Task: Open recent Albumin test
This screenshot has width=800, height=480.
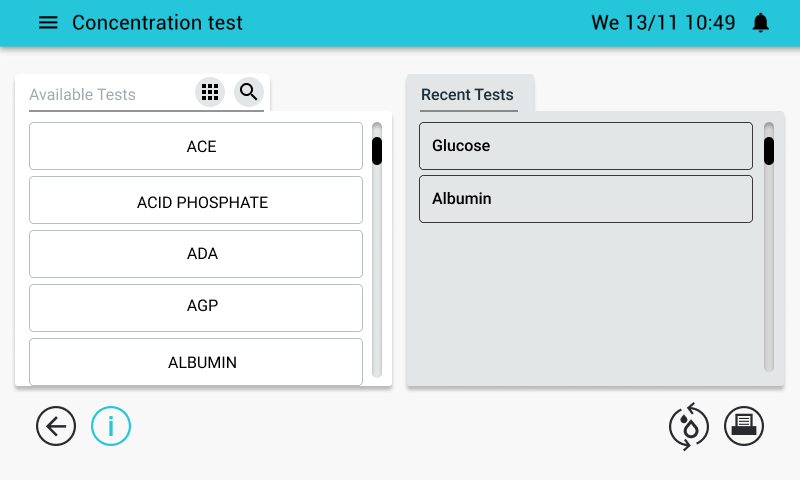Action: pyautogui.click(x=586, y=199)
